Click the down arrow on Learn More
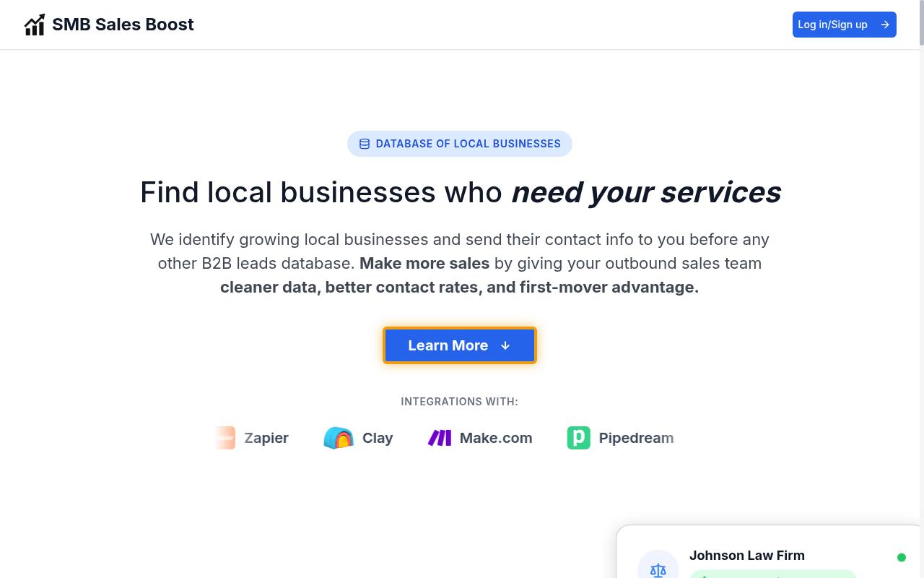The image size is (924, 578). [x=505, y=345]
